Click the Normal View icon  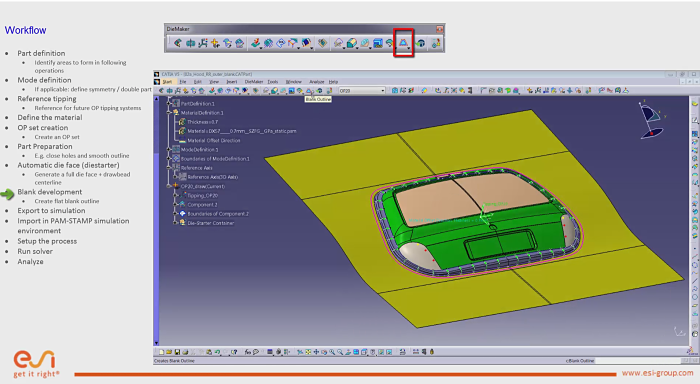[348, 352]
